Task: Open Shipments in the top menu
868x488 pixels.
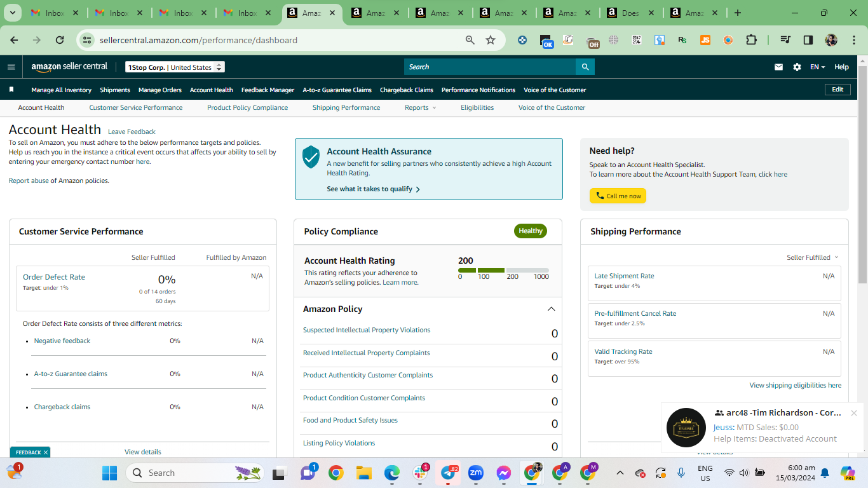Action: pos(115,90)
